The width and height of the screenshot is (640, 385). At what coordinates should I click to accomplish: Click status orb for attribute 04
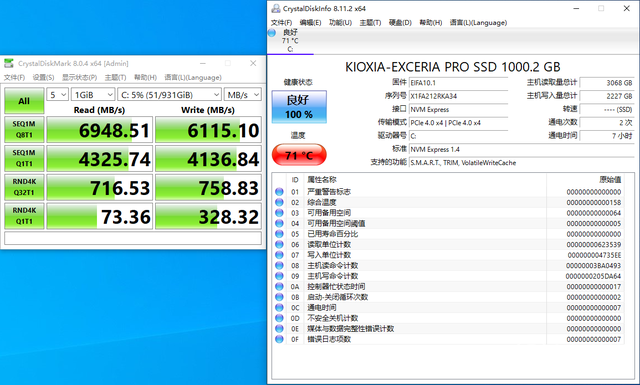tap(279, 223)
